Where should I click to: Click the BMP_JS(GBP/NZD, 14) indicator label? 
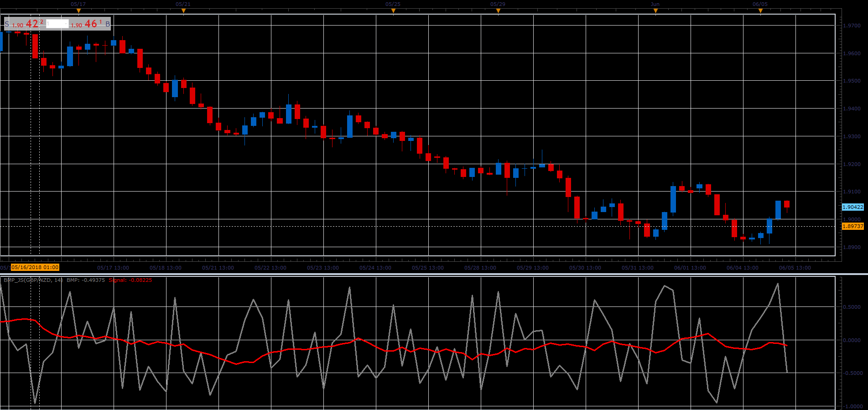33,280
